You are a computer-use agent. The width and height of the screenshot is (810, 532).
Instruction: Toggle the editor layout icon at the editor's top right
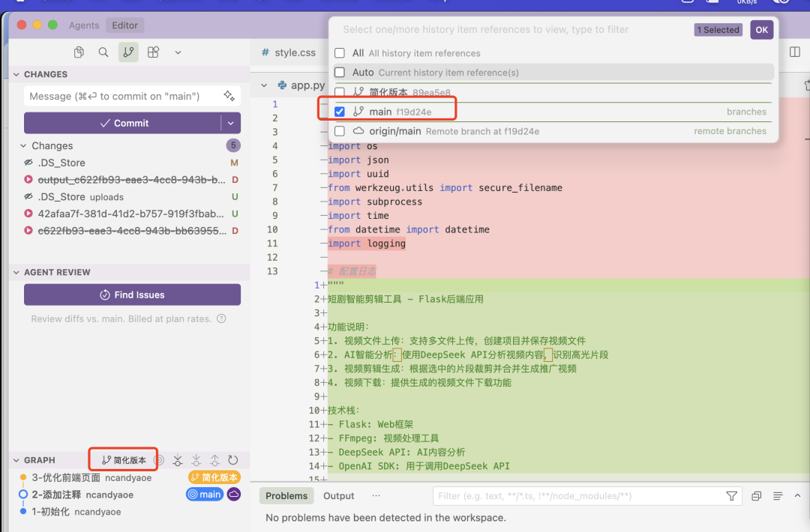(795, 52)
